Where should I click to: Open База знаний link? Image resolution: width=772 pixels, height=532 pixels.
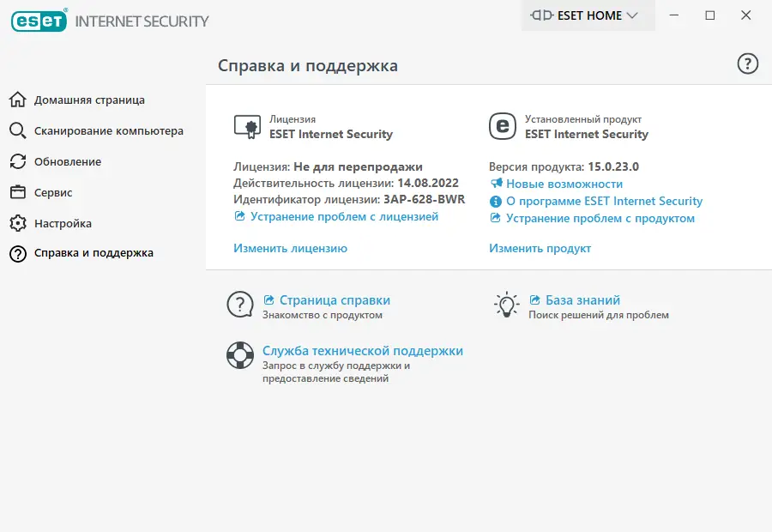click(x=582, y=300)
